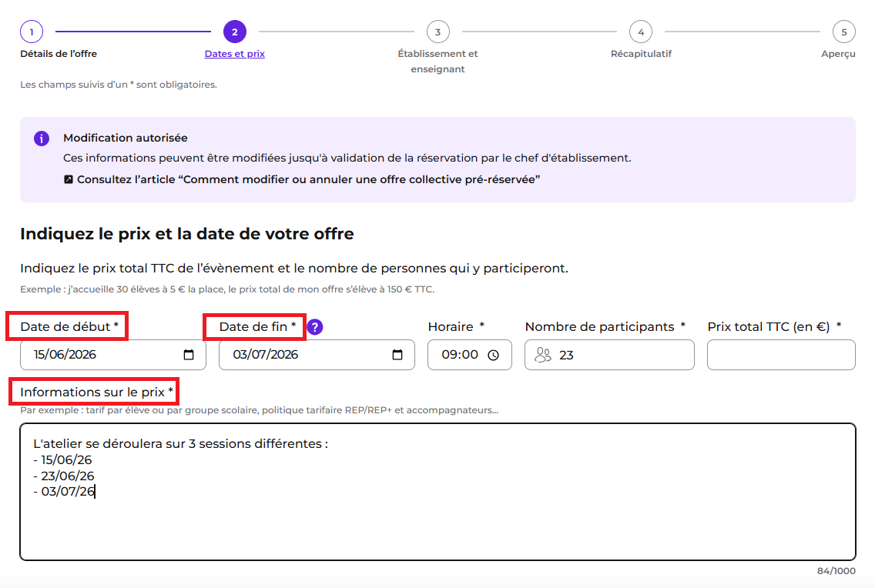Focus the Date de début field 15/06/2026
The height and width of the screenshot is (588, 875).
113,355
